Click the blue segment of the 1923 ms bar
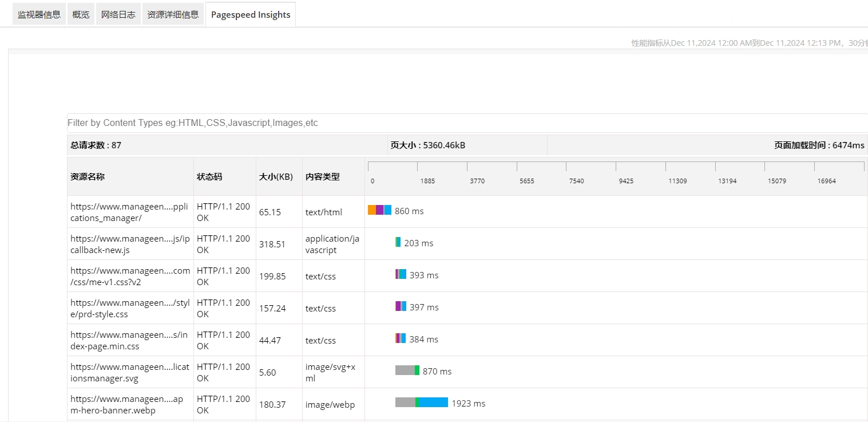868x422 pixels. [433, 403]
